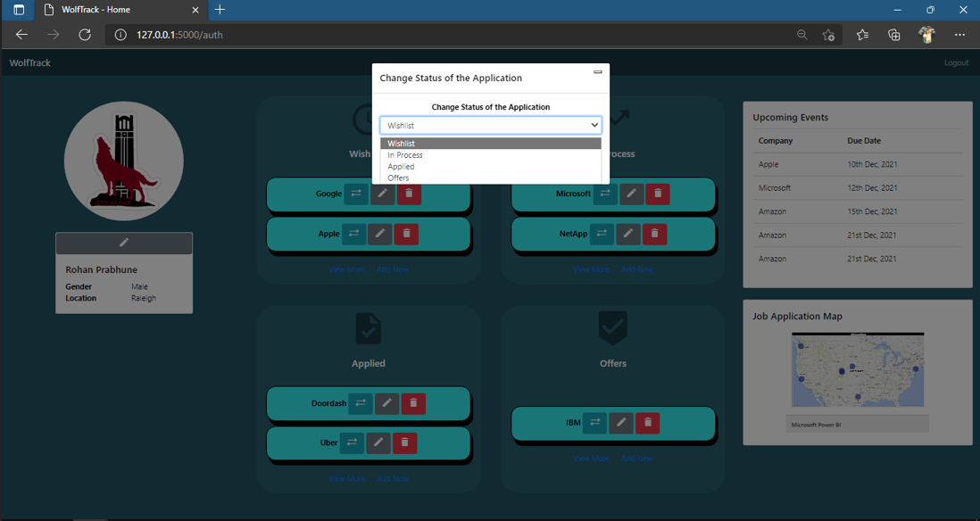Screen dimensions: 980x521
Task: Click NetApp's change status swap icon
Action: point(602,234)
